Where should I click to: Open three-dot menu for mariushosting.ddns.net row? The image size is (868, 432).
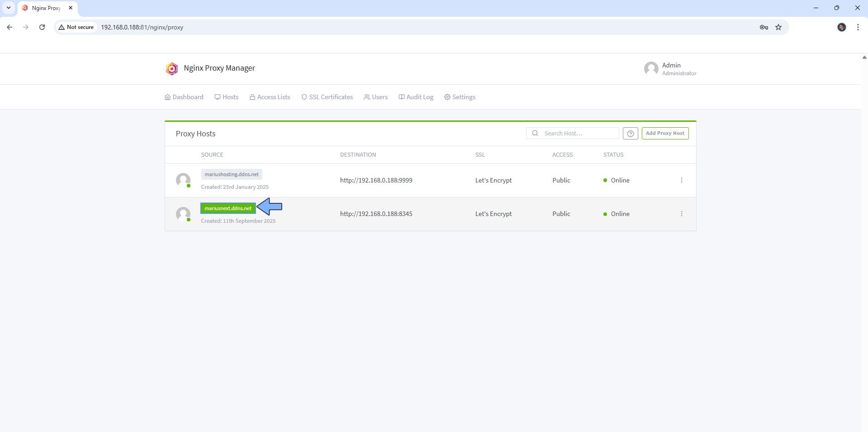(681, 180)
